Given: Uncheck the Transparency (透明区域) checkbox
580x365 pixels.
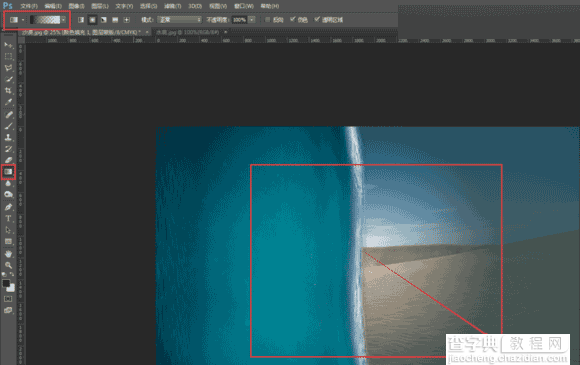Looking at the screenshot, I should [317, 19].
